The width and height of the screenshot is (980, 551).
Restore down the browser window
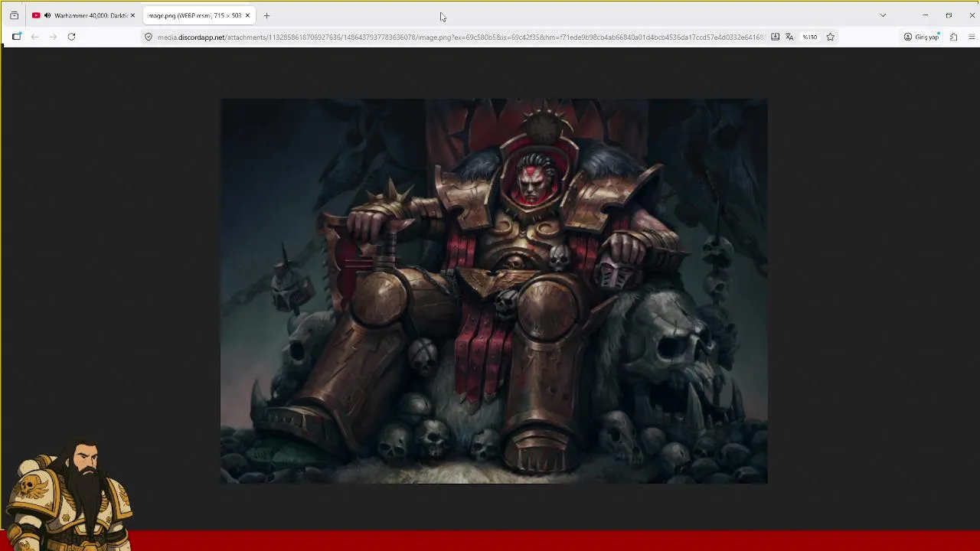[x=949, y=15]
